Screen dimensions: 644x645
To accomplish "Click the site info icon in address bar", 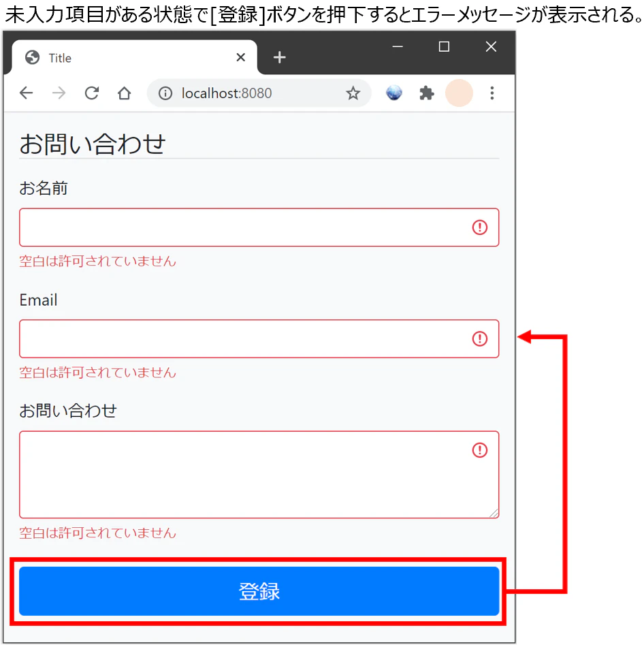I will (165, 93).
